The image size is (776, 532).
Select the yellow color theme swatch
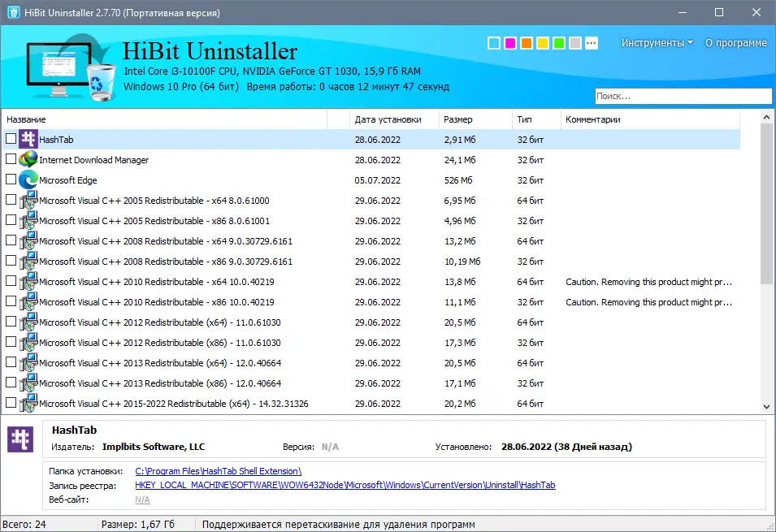pyautogui.click(x=543, y=43)
